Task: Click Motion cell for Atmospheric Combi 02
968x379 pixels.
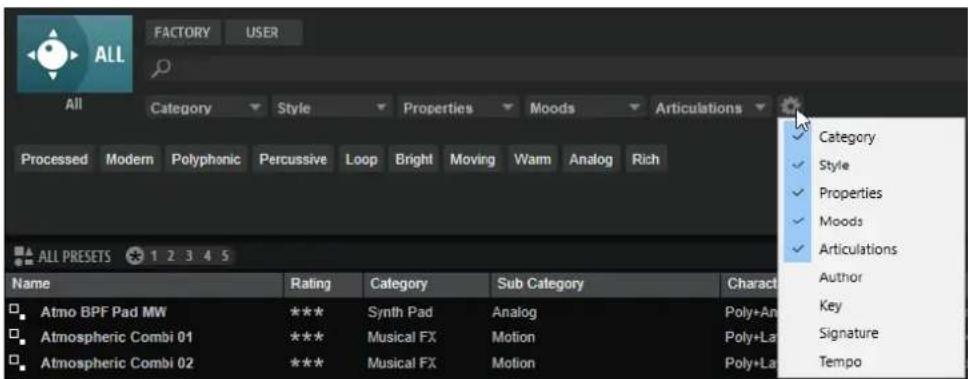Action: [x=513, y=362]
